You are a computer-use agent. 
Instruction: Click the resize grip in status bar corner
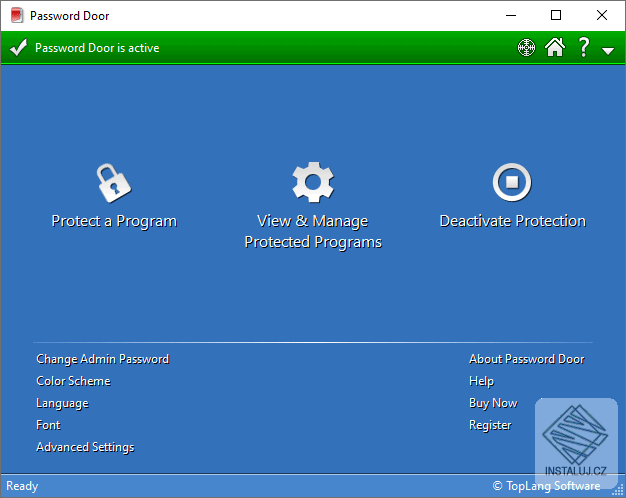tap(618, 490)
